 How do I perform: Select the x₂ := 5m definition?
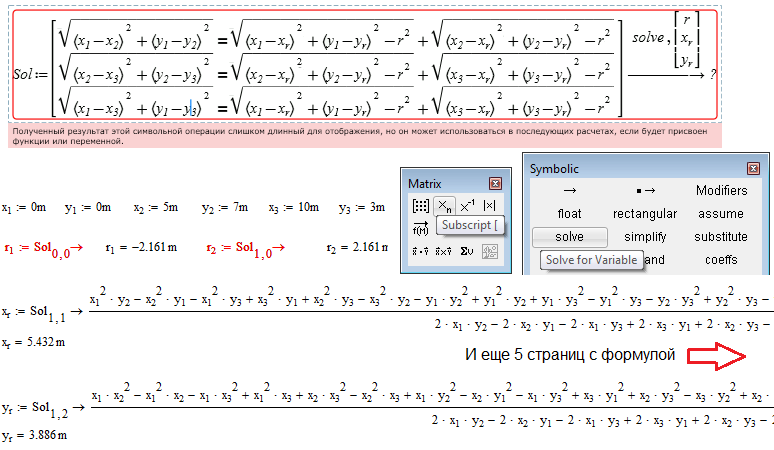point(155,208)
